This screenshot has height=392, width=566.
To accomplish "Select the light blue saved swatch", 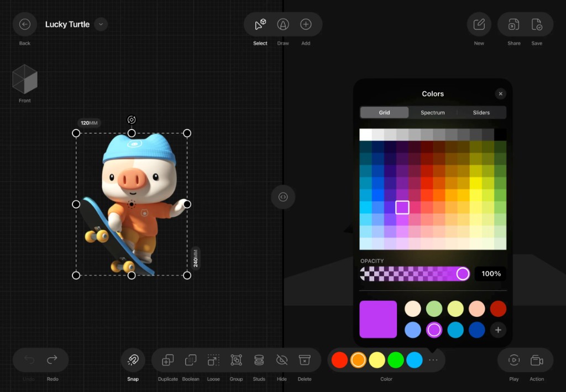I will pyautogui.click(x=412, y=330).
